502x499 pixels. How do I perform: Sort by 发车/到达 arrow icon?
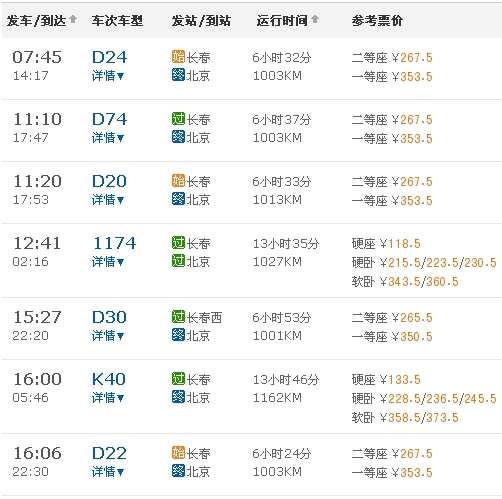point(73,19)
